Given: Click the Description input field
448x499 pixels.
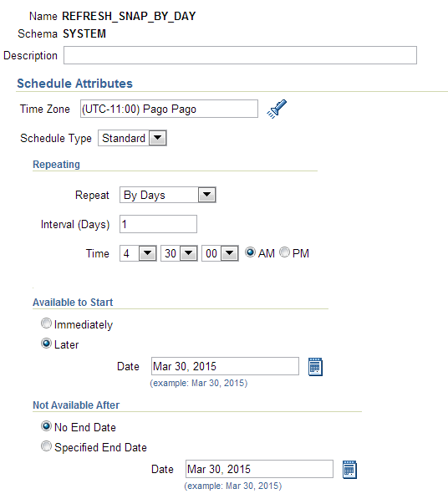Looking at the screenshot, I should click(240, 55).
